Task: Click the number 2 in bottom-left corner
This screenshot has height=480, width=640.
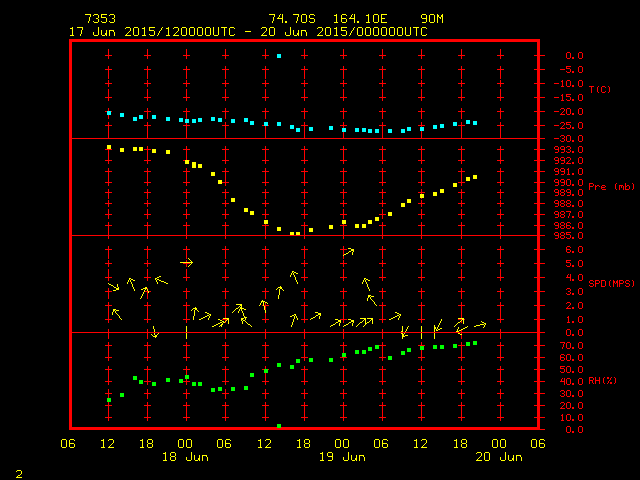Action: 19,471
